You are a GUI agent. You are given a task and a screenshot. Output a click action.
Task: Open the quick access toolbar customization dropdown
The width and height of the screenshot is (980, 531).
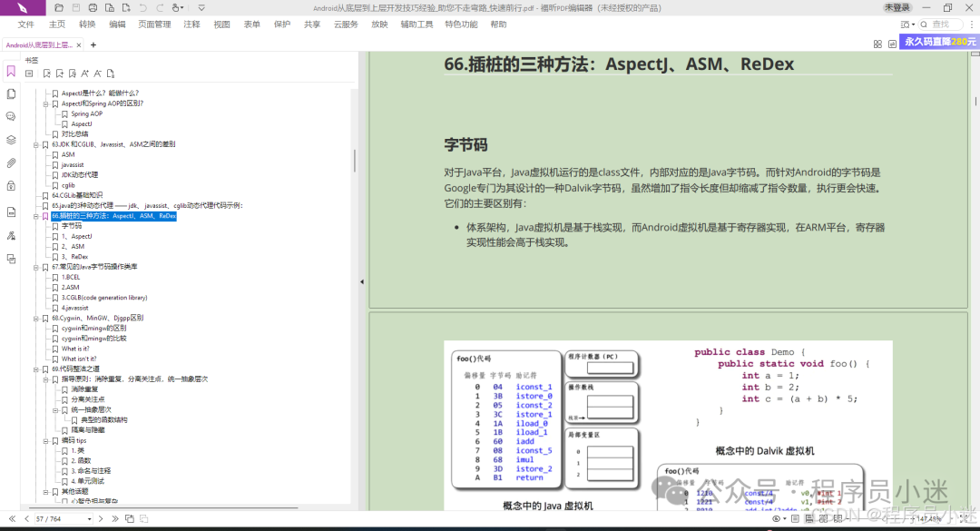pos(201,8)
